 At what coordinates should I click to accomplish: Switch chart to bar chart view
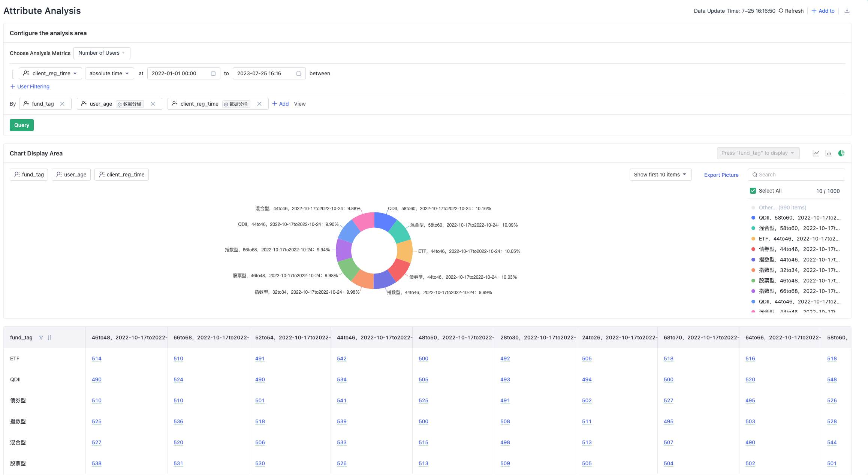click(828, 153)
